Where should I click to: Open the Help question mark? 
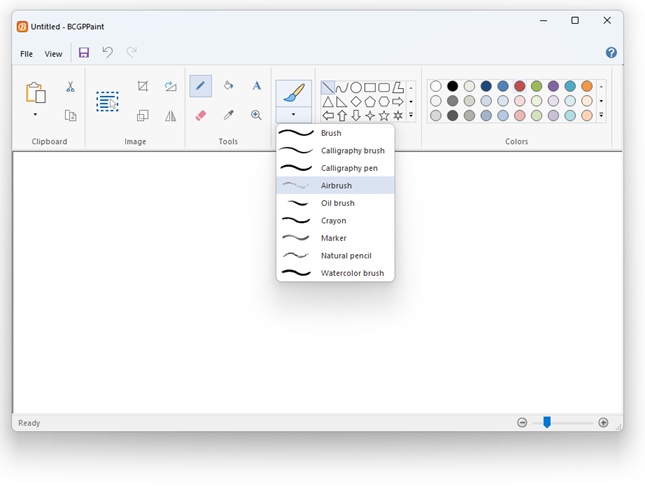coord(611,53)
